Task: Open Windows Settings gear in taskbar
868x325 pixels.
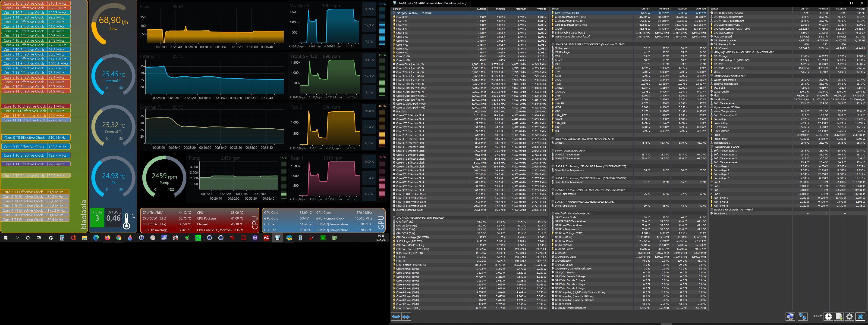Action: [50, 238]
